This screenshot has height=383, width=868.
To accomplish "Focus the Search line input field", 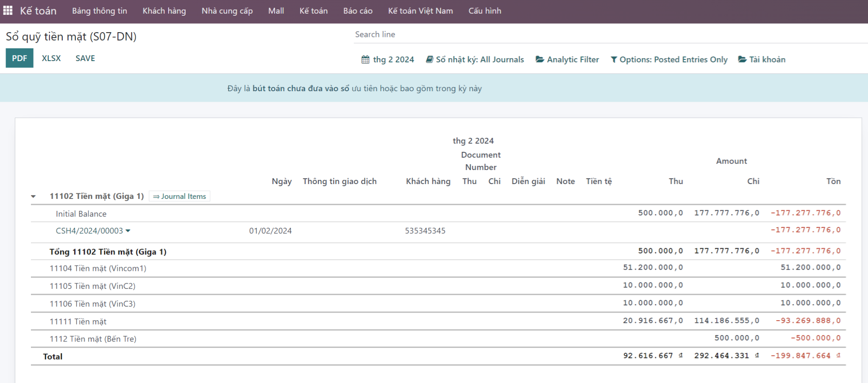I will [x=610, y=34].
